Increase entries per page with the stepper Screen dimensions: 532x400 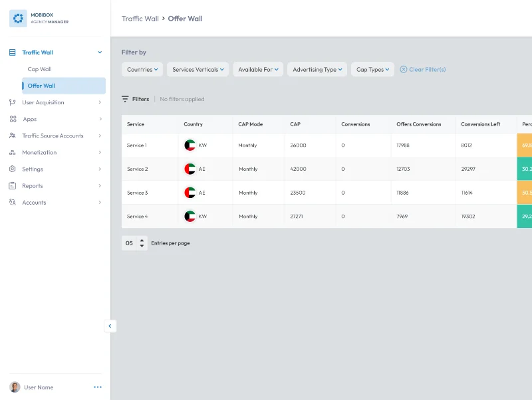point(141,241)
